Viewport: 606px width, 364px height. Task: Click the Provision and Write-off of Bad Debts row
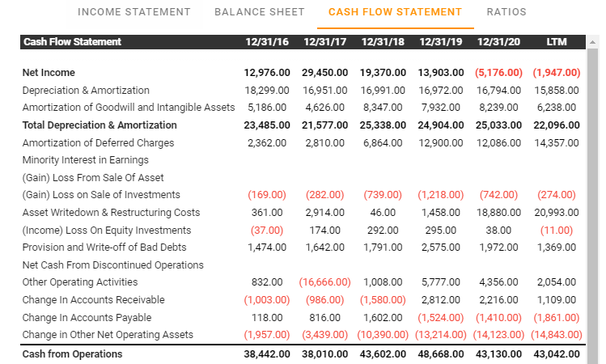(104, 248)
